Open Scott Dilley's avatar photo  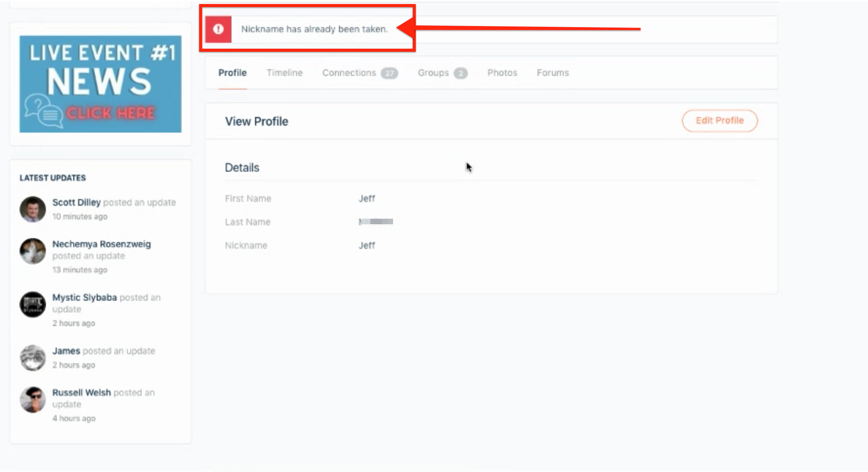(33, 209)
